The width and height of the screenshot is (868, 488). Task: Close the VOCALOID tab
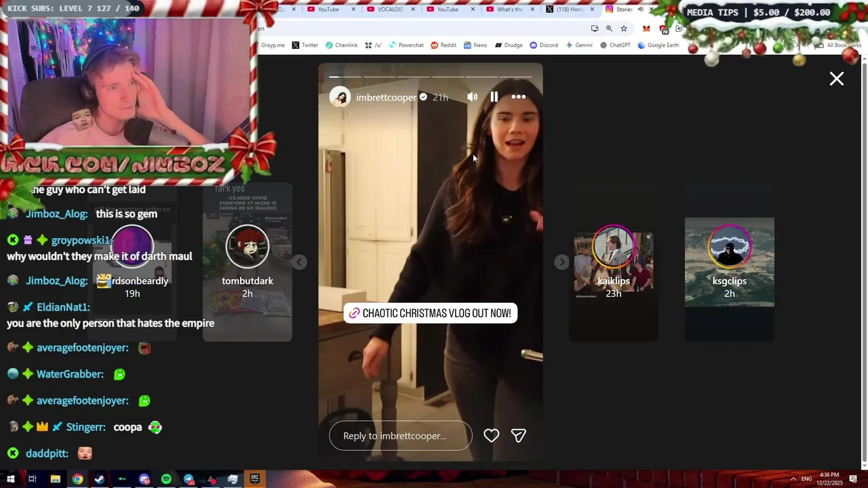[x=413, y=9]
